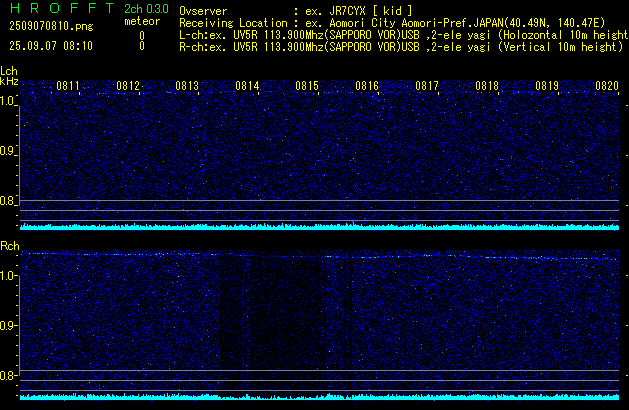Click the Rch 0.9 kHz axis label
The image size is (629, 410).
click(8, 325)
